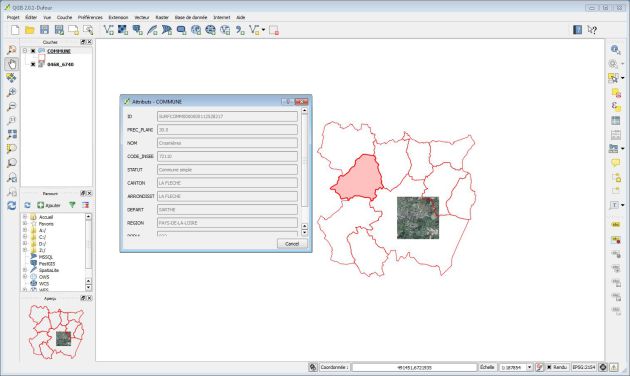Filter browser with green funnel icon

[72, 205]
